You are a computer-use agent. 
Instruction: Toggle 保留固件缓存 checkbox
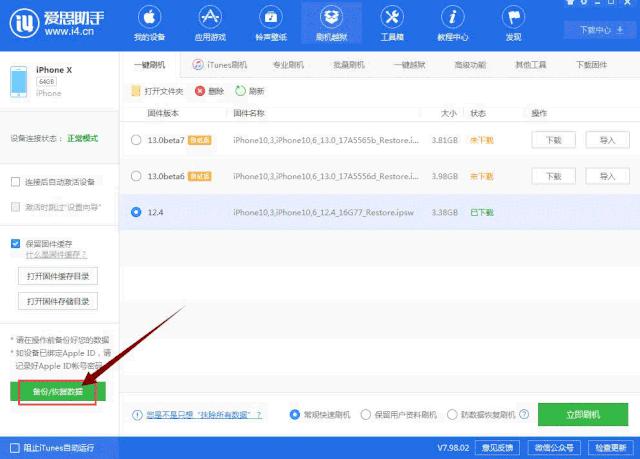pyautogui.click(x=16, y=244)
